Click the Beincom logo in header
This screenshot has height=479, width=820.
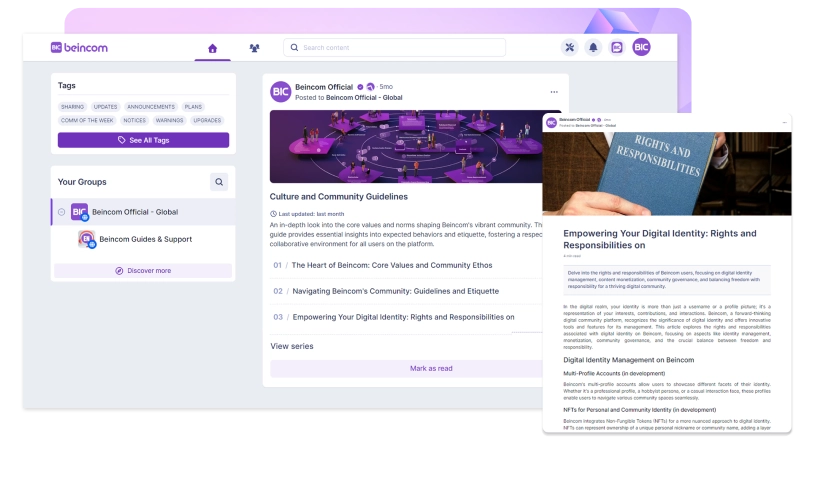(79, 48)
